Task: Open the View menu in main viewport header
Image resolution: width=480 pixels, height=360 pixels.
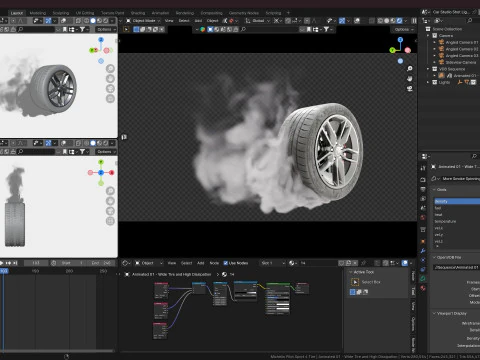Action: coord(169,21)
